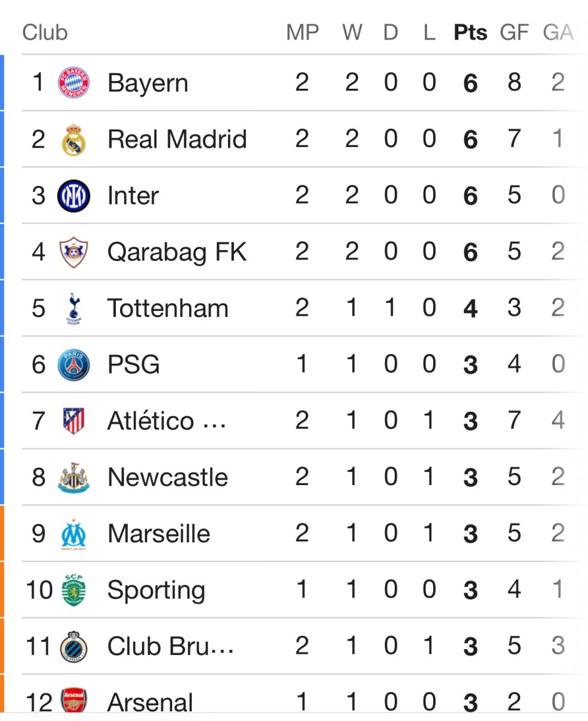Select the MP column header
Screen dimensions: 588x721
(302, 32)
